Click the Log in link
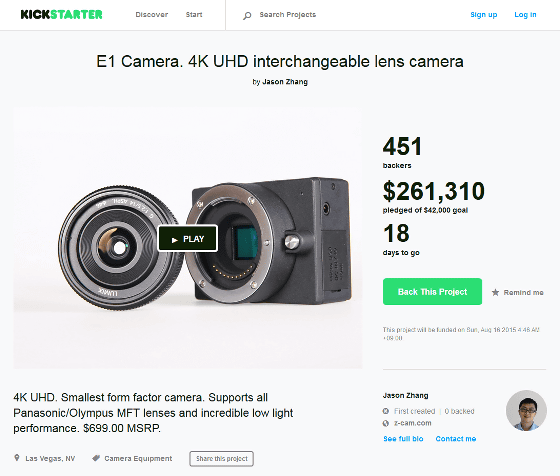 525,15
